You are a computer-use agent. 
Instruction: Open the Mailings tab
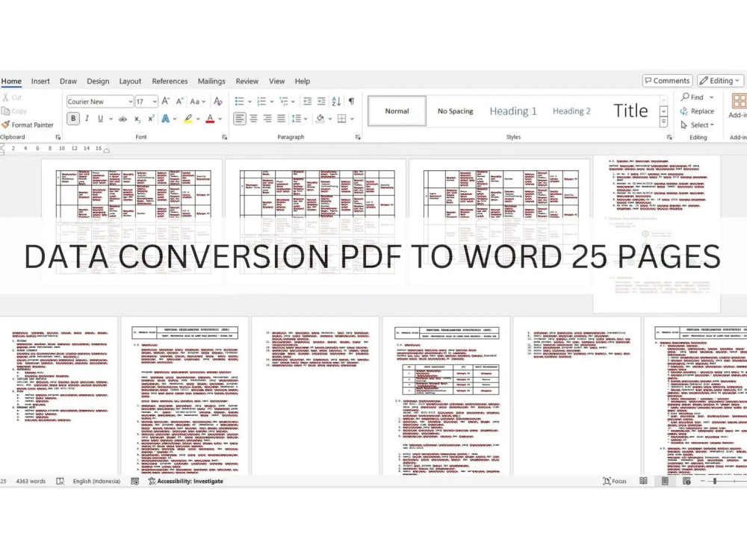(211, 81)
